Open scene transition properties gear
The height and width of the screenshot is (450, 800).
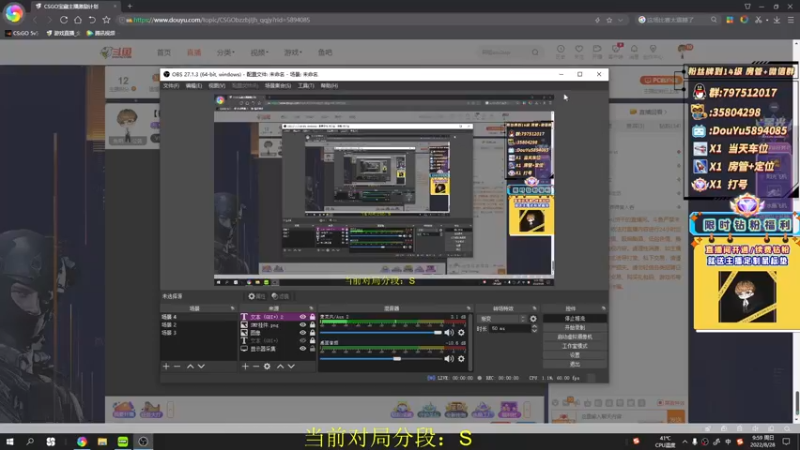533,319
